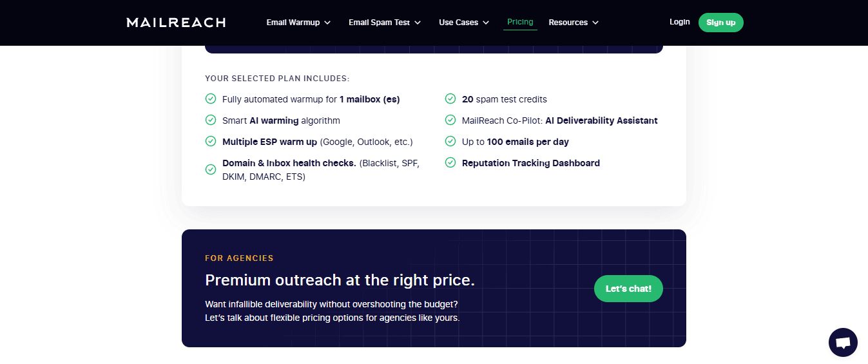Click checkmark beside Domain & Inbox health checks
This screenshot has width=868, height=364.
(x=210, y=169)
